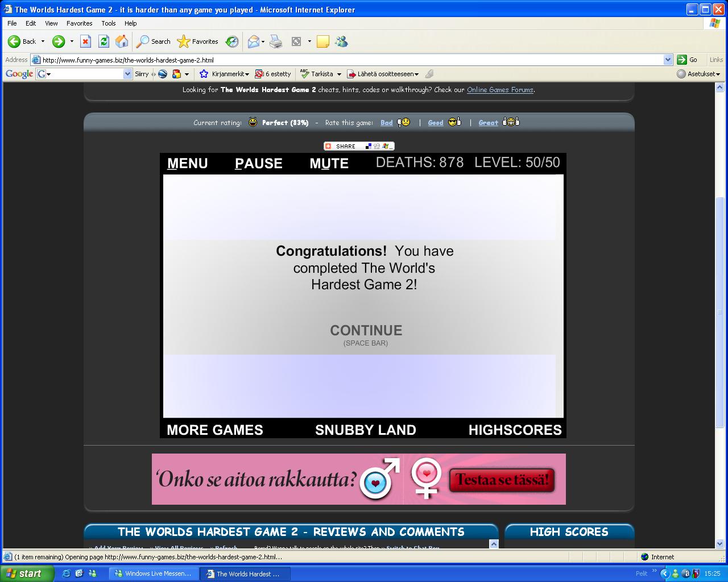Open the Edit menu
The height and width of the screenshot is (582, 728).
[31, 23]
